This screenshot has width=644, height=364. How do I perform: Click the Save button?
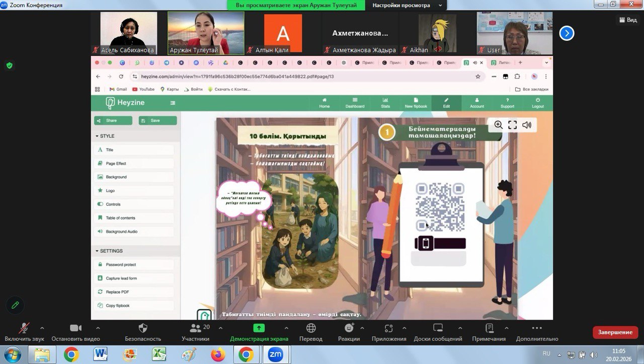[x=157, y=120]
